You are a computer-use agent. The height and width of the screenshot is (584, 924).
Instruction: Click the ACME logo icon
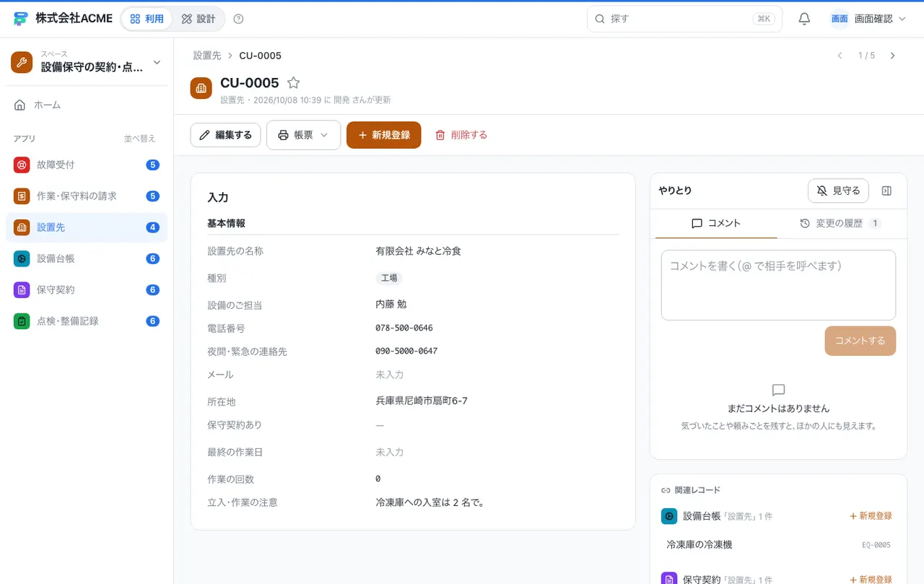(21, 19)
